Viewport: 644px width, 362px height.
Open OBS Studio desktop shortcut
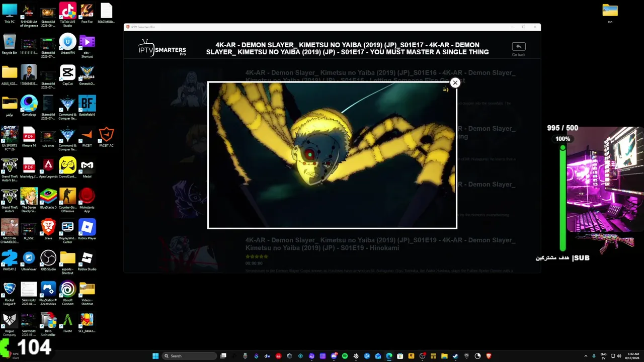48,260
